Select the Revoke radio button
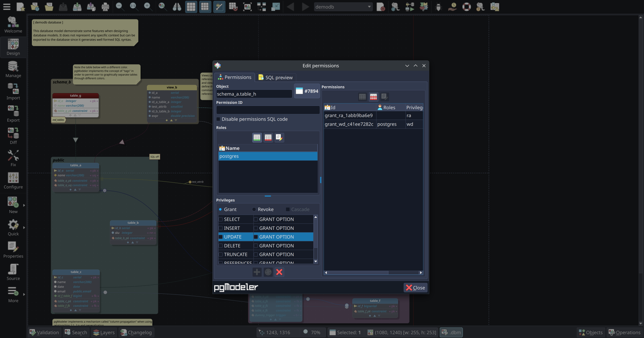 [x=254, y=209]
